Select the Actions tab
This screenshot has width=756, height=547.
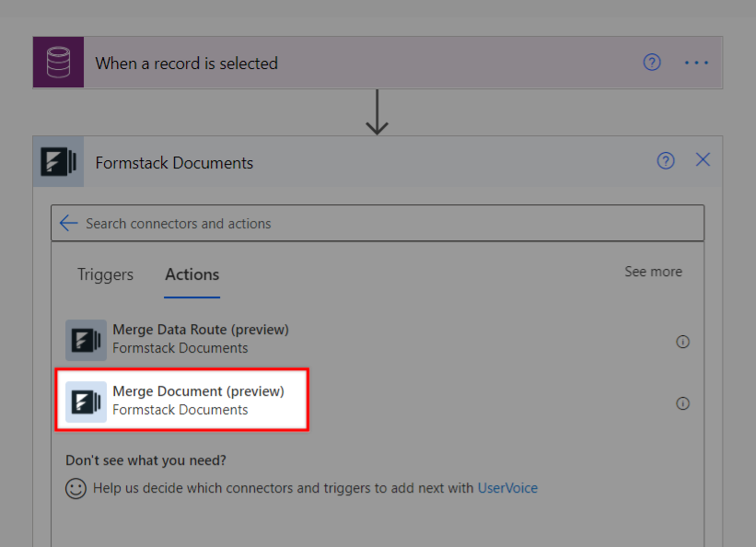192,274
